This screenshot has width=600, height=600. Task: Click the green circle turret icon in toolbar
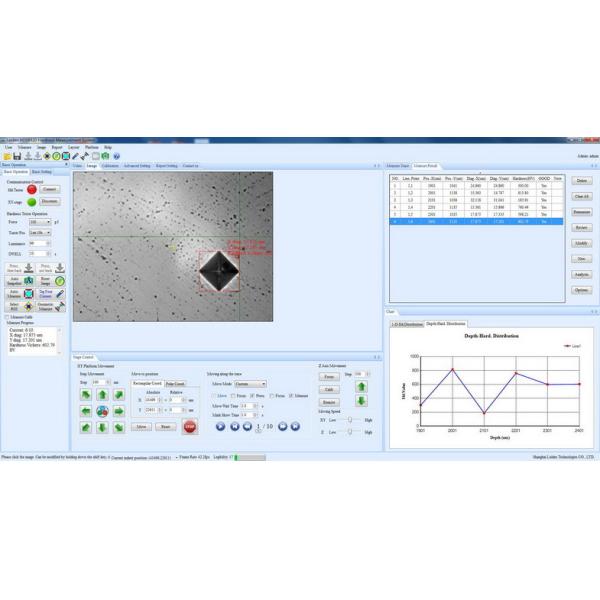(56, 156)
